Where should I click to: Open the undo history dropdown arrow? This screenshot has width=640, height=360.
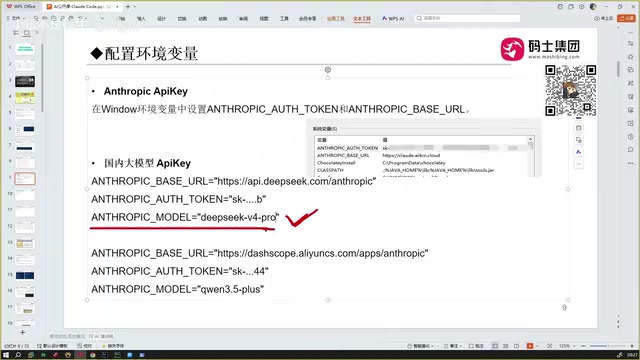[x=86, y=18]
